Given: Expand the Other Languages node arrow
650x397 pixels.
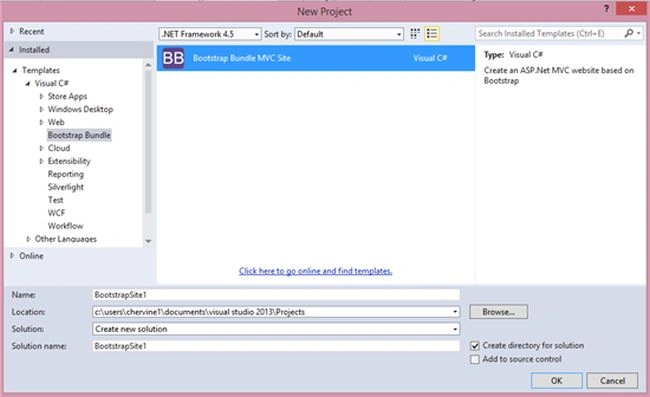Looking at the screenshot, I should [x=28, y=239].
